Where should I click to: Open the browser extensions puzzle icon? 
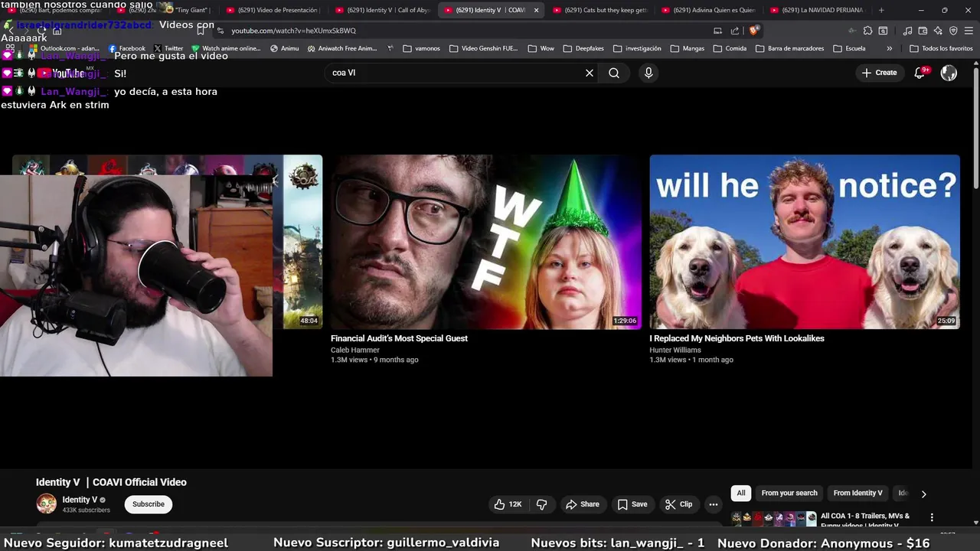867,31
